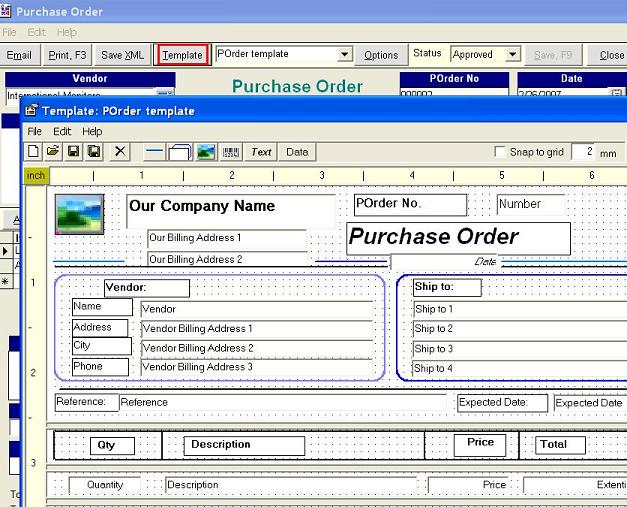Select the City label box
Viewport: 627px width, 507px height.
(102, 346)
